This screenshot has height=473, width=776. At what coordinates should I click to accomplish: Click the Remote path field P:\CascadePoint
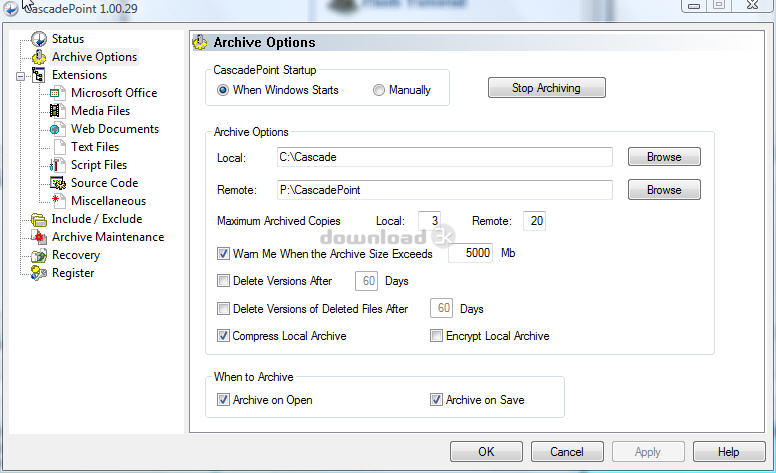coord(444,190)
